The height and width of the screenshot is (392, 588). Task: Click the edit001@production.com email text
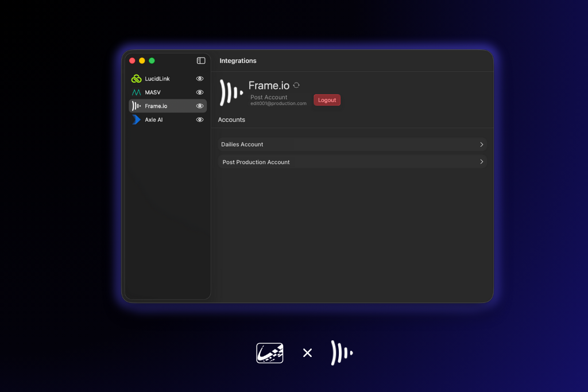pyautogui.click(x=278, y=103)
